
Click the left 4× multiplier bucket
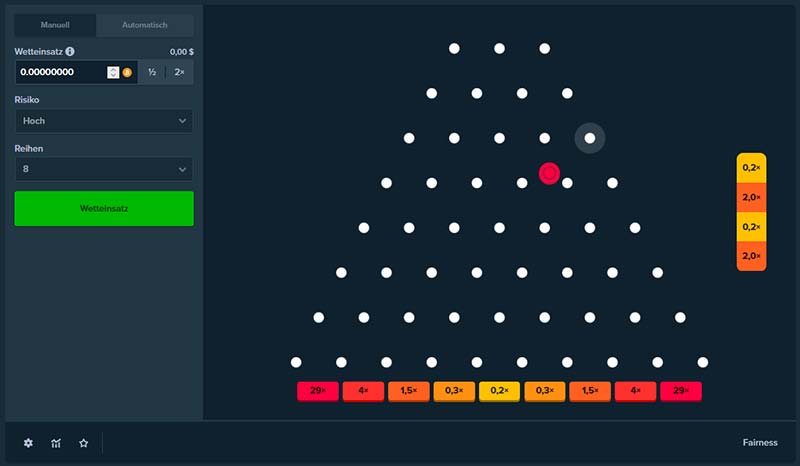(x=363, y=391)
